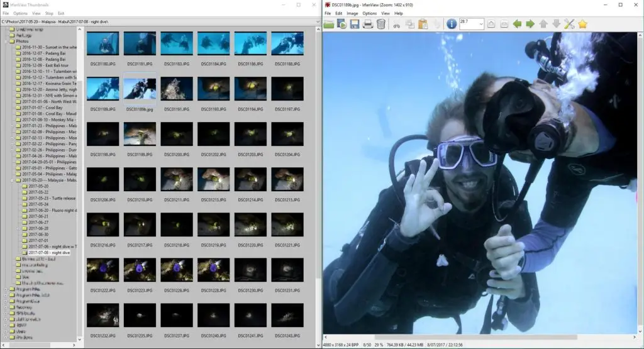The height and width of the screenshot is (349, 644).
Task: Open the Settings tools icon
Action: 569,24
